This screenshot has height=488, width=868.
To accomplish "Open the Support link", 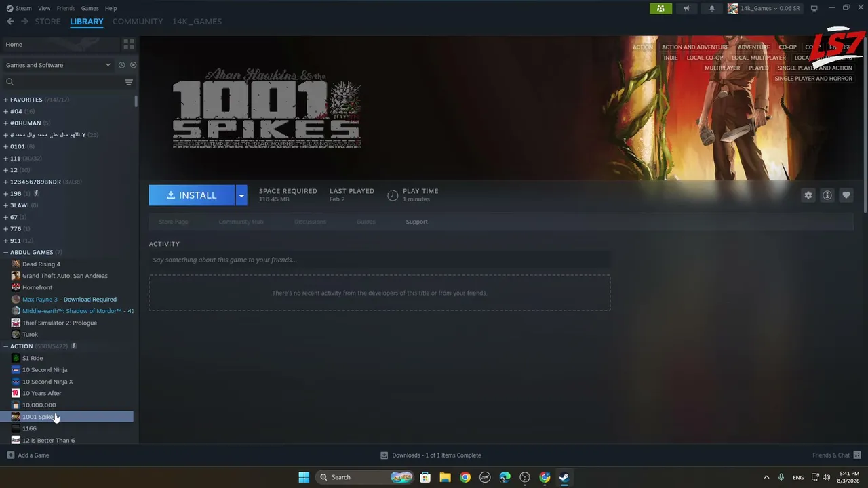I will pos(416,222).
